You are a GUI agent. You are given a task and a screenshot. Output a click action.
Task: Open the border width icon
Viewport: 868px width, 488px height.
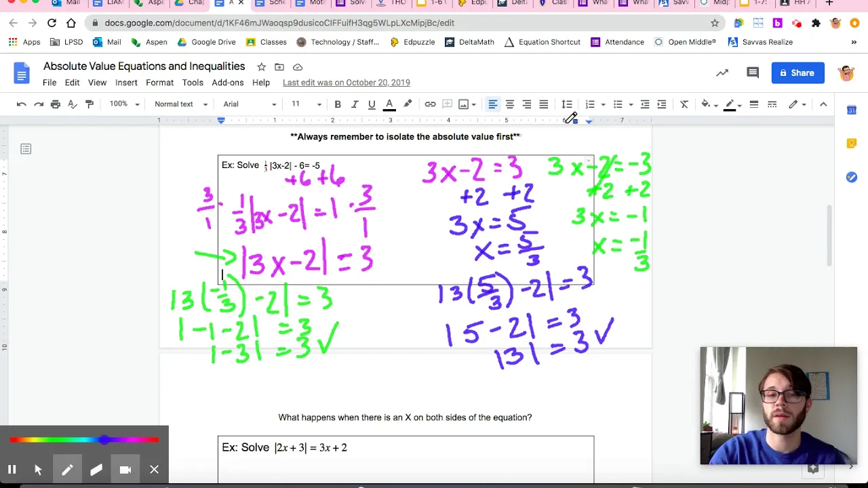click(753, 104)
